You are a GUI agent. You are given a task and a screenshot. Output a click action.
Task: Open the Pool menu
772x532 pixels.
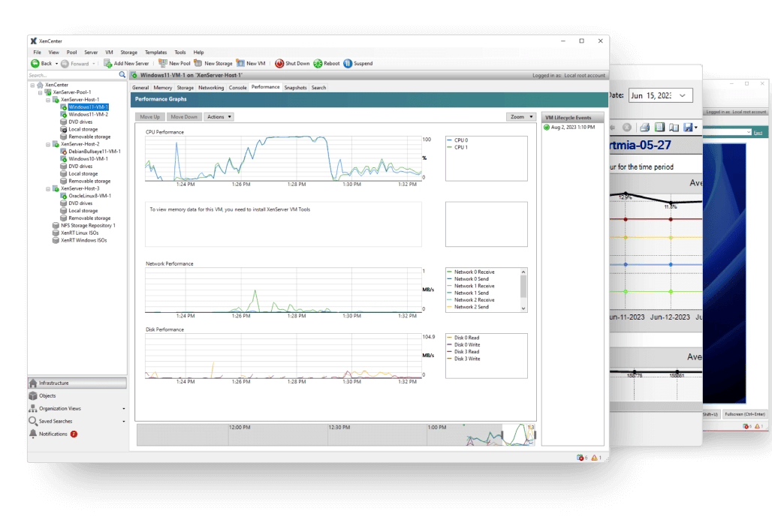72,53
